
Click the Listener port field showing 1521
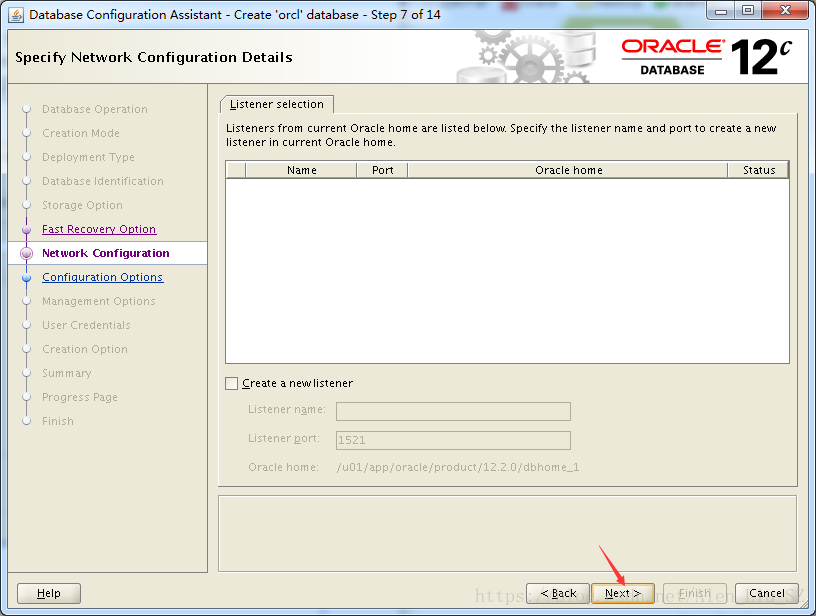coord(453,440)
